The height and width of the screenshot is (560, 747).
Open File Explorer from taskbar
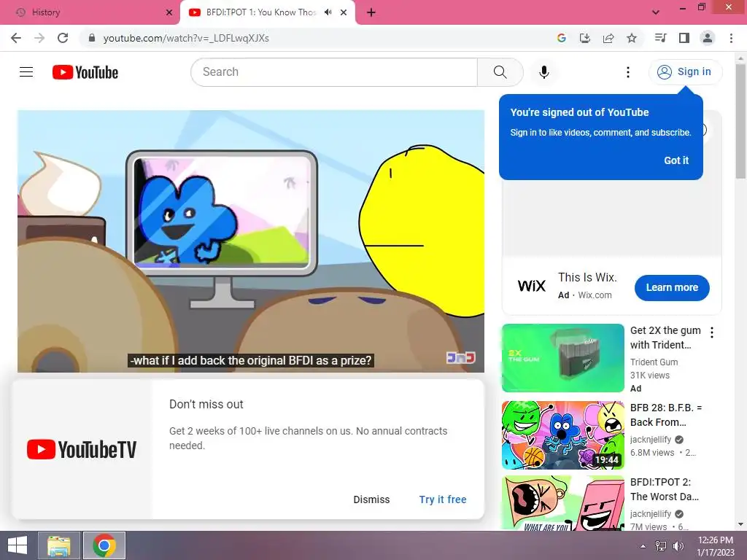point(59,545)
